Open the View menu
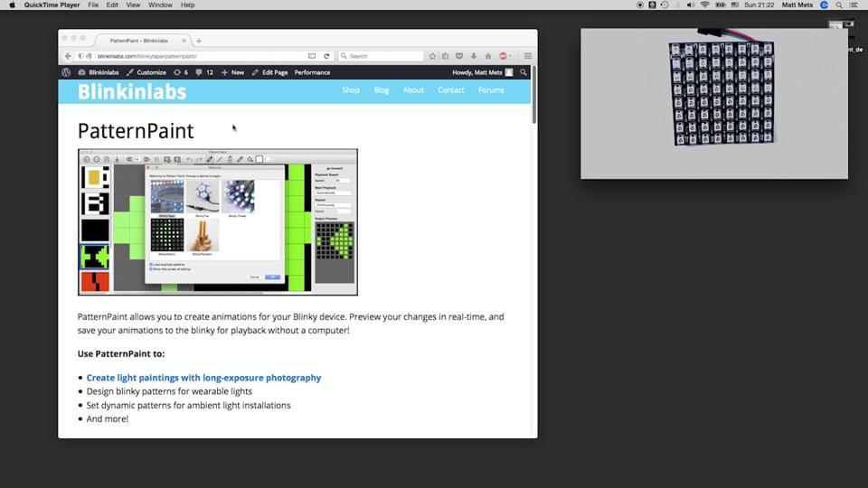868x488 pixels. (x=134, y=5)
